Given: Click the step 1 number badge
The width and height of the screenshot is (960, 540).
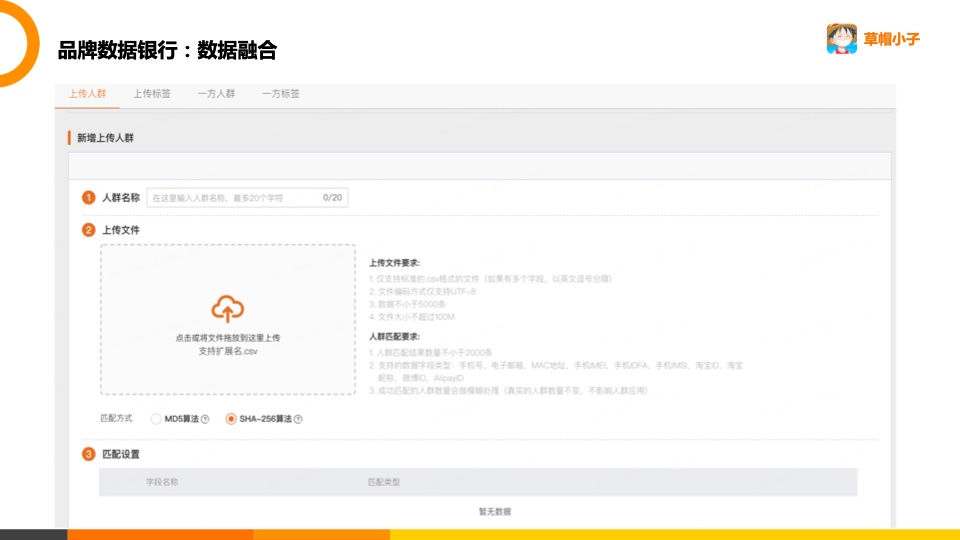Looking at the screenshot, I should coord(89,198).
